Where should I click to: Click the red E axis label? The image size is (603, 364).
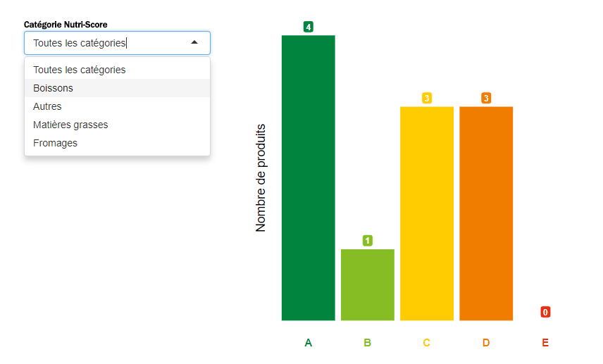coord(545,343)
